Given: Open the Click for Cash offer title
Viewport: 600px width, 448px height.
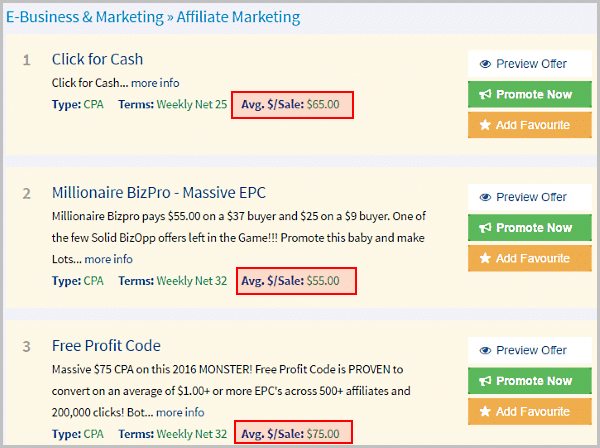Looking at the screenshot, I should [97, 59].
